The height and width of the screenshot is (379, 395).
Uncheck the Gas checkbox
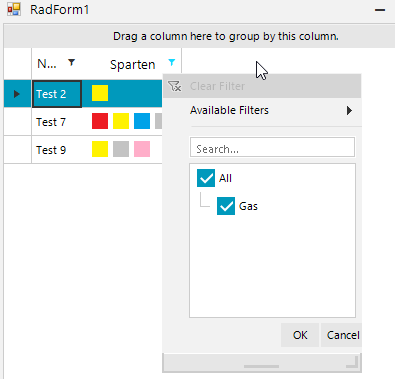226,206
